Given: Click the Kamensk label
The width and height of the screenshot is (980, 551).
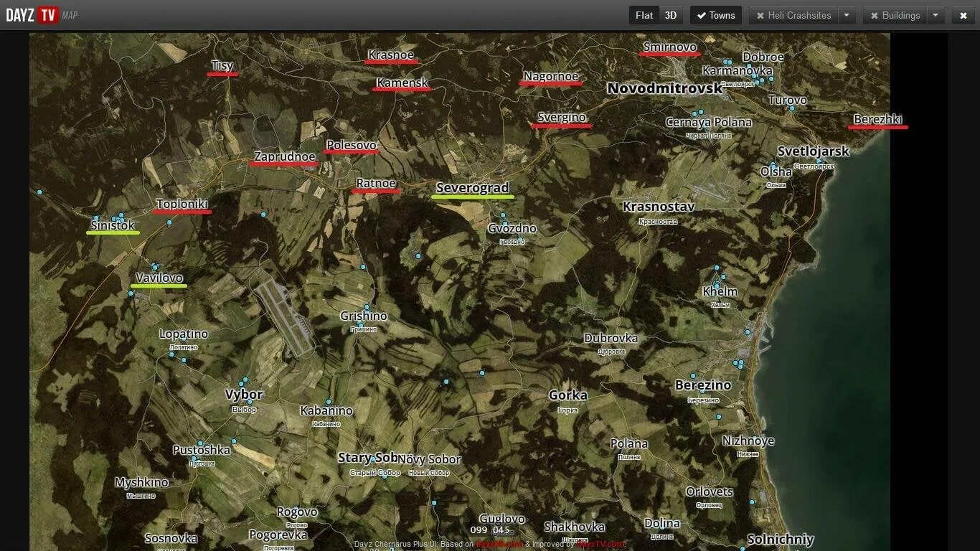Looking at the screenshot, I should pos(402,83).
